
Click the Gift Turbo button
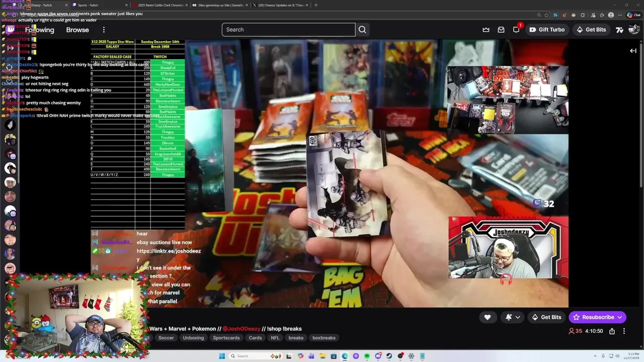pos(547,30)
